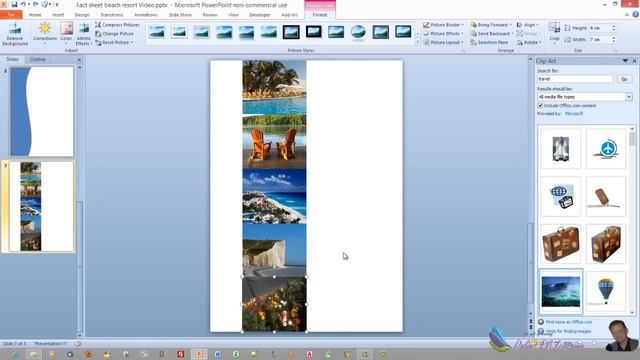Open the 'Results should be' media types dropdown
The width and height of the screenshot is (640, 360).
click(x=629, y=97)
